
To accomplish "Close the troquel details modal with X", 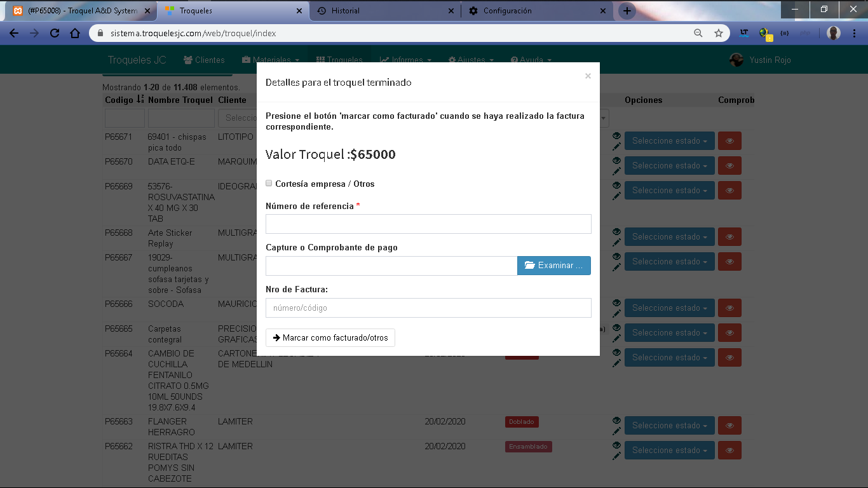I will (x=588, y=76).
